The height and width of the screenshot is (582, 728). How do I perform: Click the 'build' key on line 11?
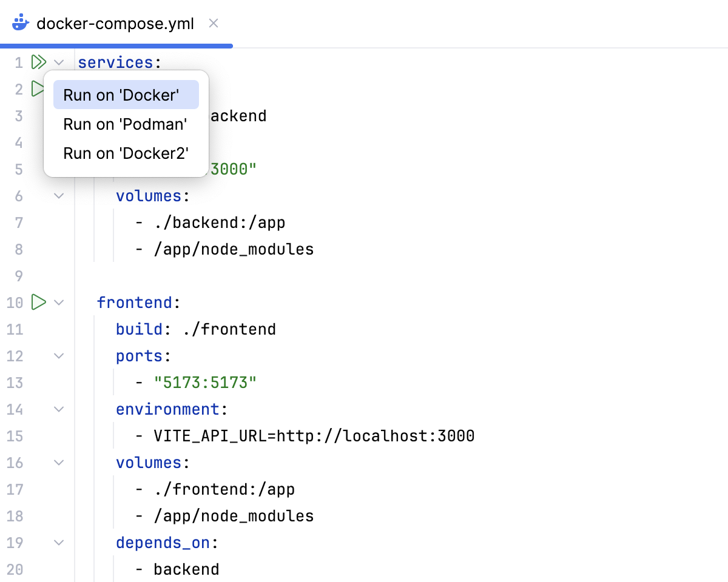140,329
